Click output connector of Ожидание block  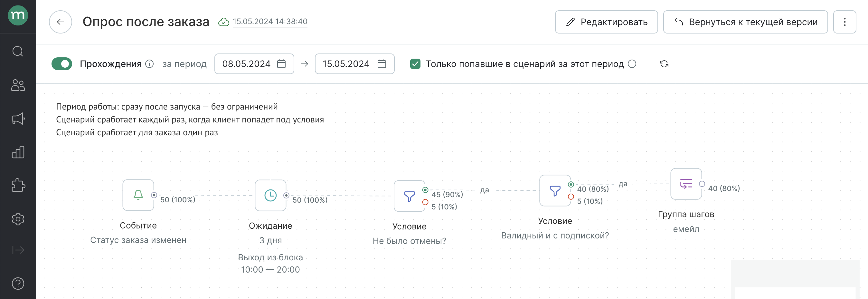point(286,195)
